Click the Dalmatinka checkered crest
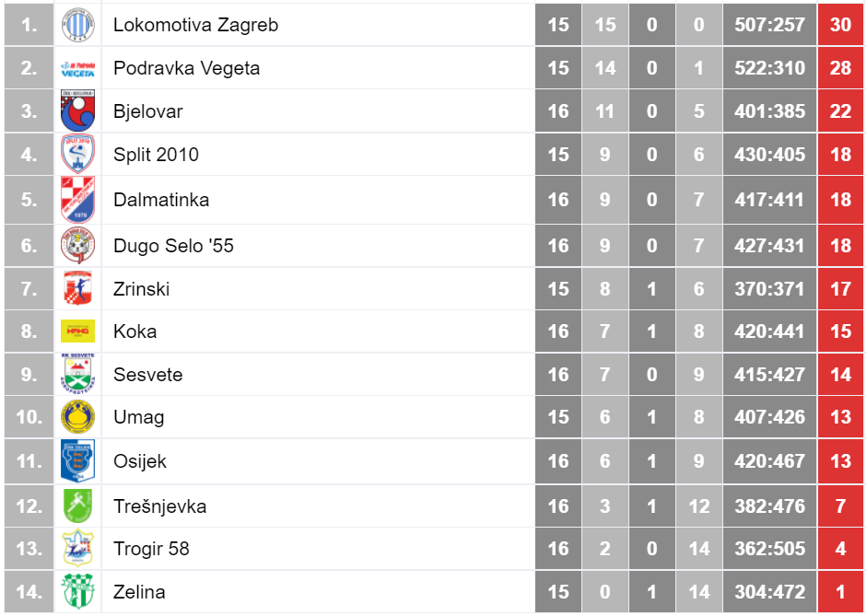Screen dimensions: 867x616 pos(77,200)
